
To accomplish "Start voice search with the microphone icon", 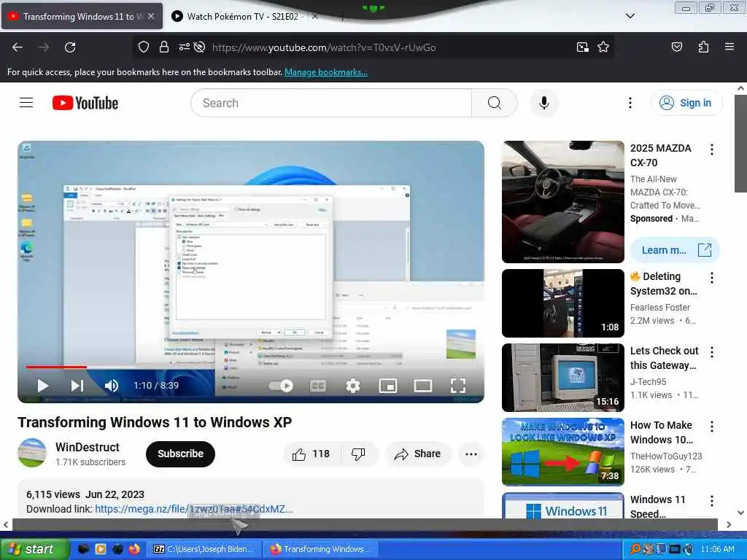I will tap(543, 103).
